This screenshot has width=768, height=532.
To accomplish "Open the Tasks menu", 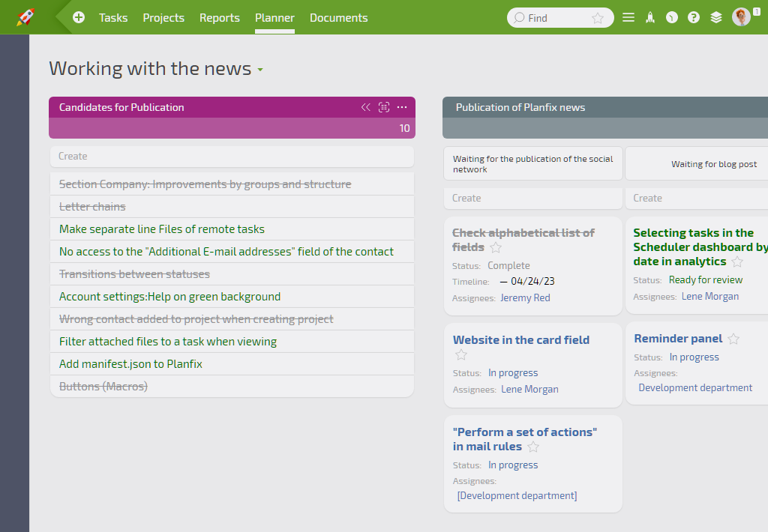I will (x=113, y=18).
